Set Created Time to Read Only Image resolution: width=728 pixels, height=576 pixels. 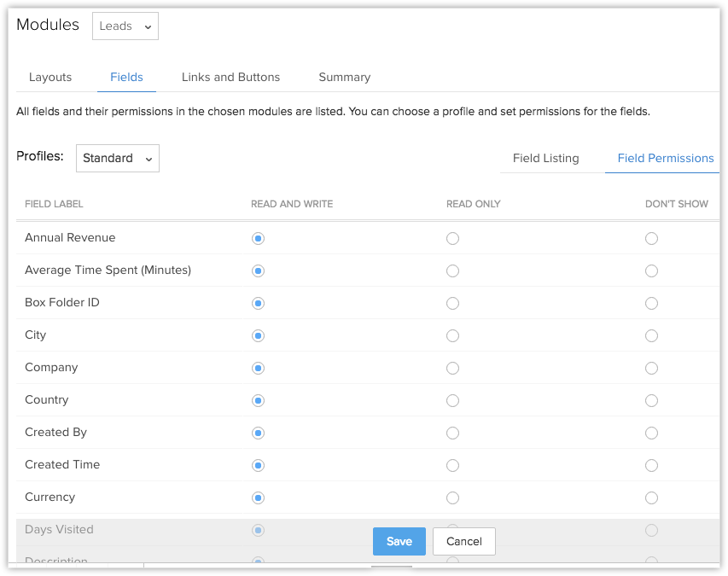tap(452, 466)
